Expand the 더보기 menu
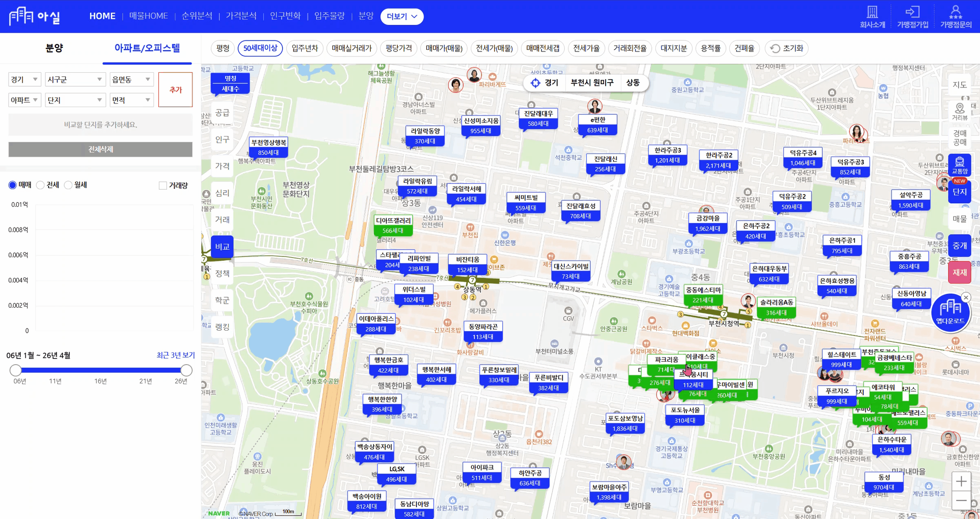The width and height of the screenshot is (980, 519). [x=402, y=16]
